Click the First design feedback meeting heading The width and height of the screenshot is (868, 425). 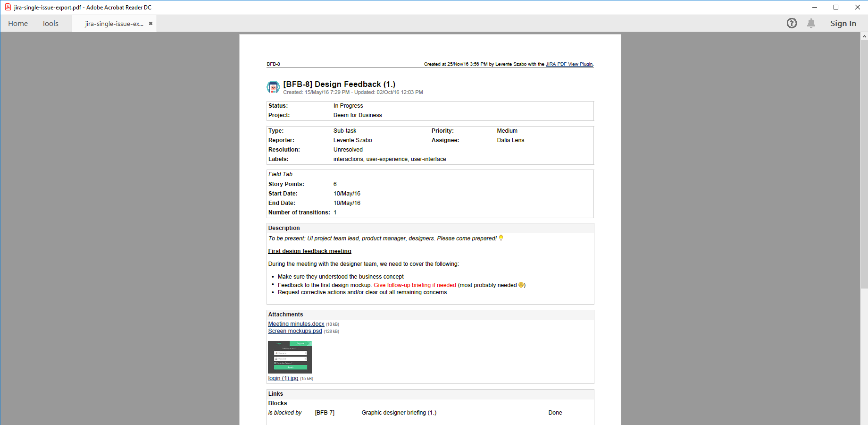309,251
